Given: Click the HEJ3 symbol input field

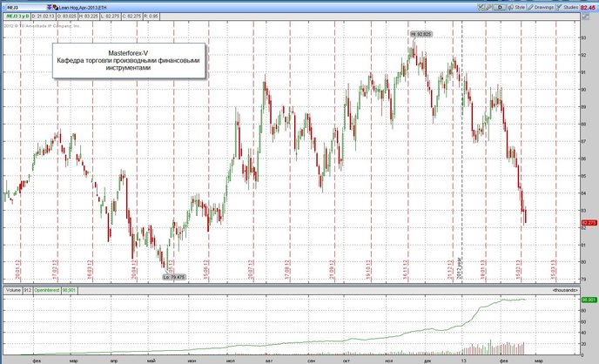Looking at the screenshot, I should point(26,7).
